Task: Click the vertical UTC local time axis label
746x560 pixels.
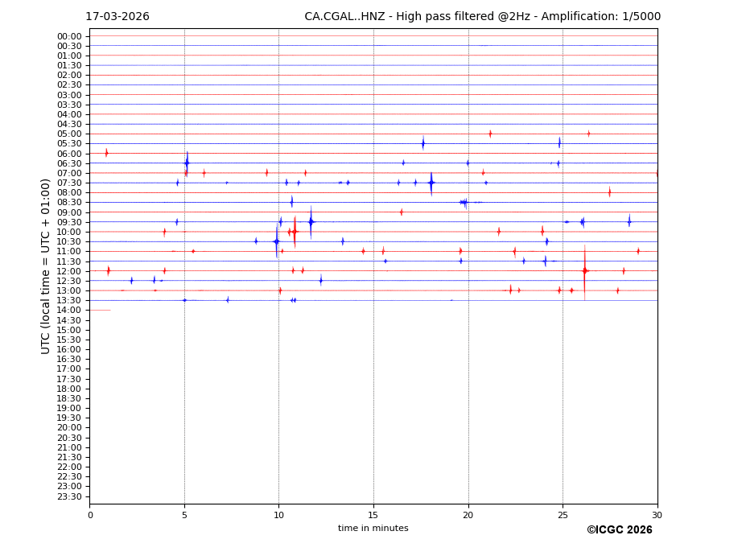Action: [x=46, y=266]
